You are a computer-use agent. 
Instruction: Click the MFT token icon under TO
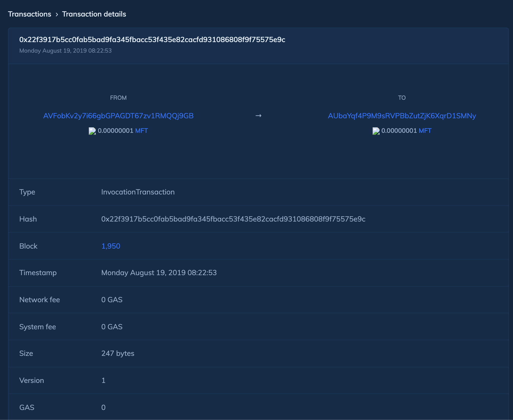pos(376,131)
